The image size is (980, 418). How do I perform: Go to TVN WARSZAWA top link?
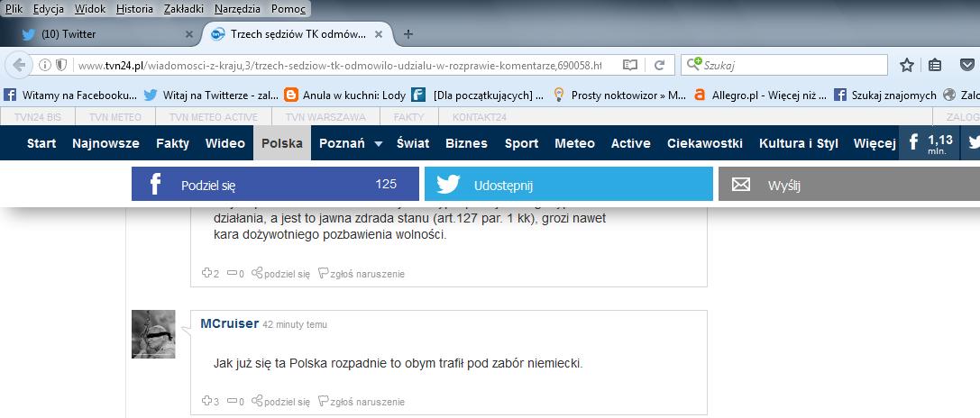click(x=325, y=117)
